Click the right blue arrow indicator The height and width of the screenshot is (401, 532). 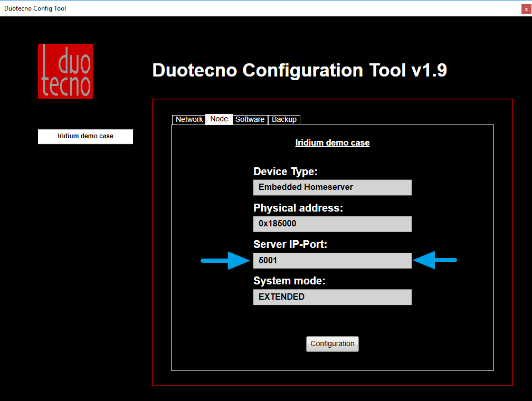435,260
